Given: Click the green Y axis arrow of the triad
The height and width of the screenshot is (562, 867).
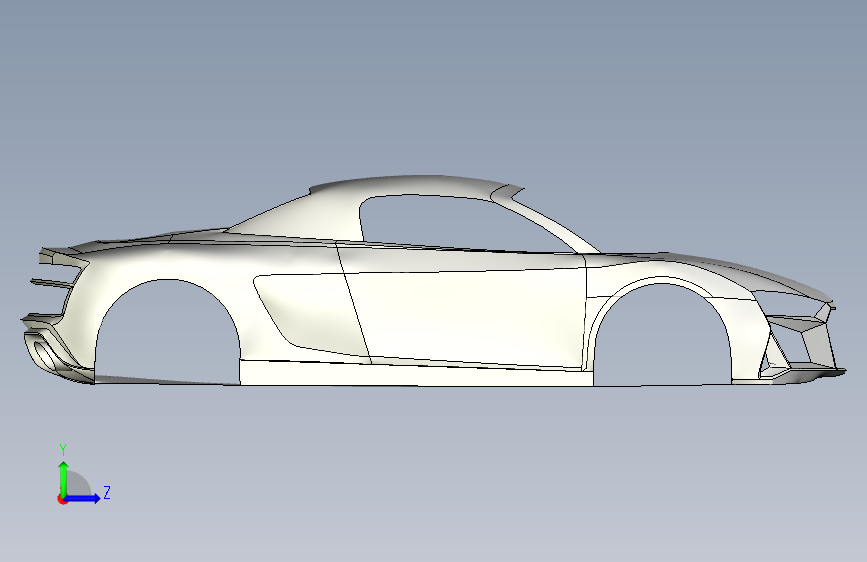Looking at the screenshot, I should coord(64,478).
